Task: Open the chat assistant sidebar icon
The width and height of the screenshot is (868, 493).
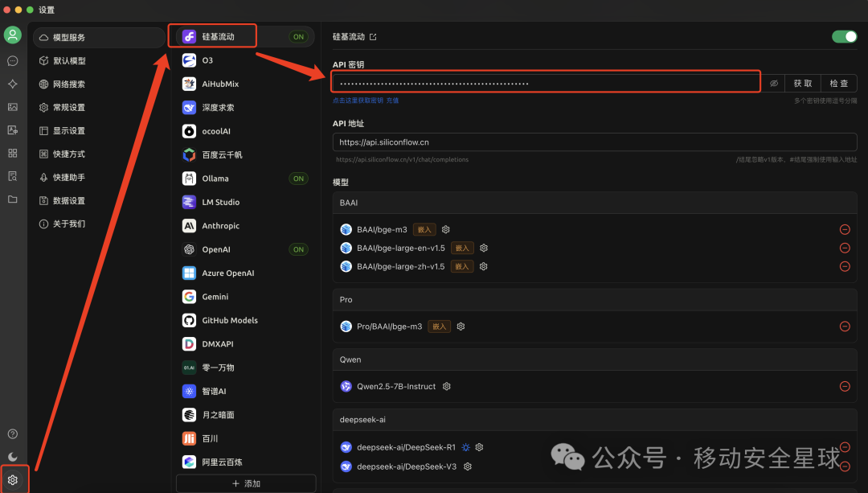Action: pyautogui.click(x=12, y=61)
